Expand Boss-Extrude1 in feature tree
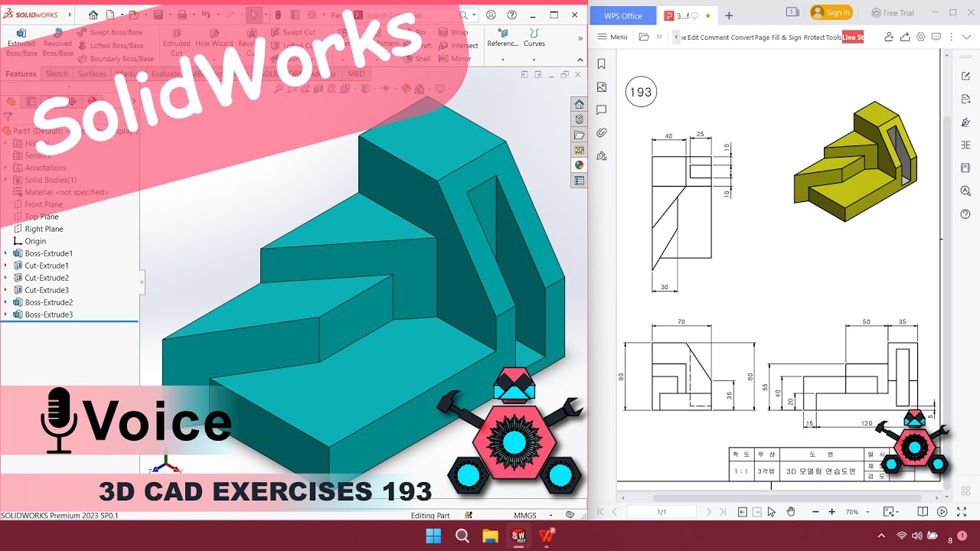This screenshot has width=980, height=551. coord(6,253)
